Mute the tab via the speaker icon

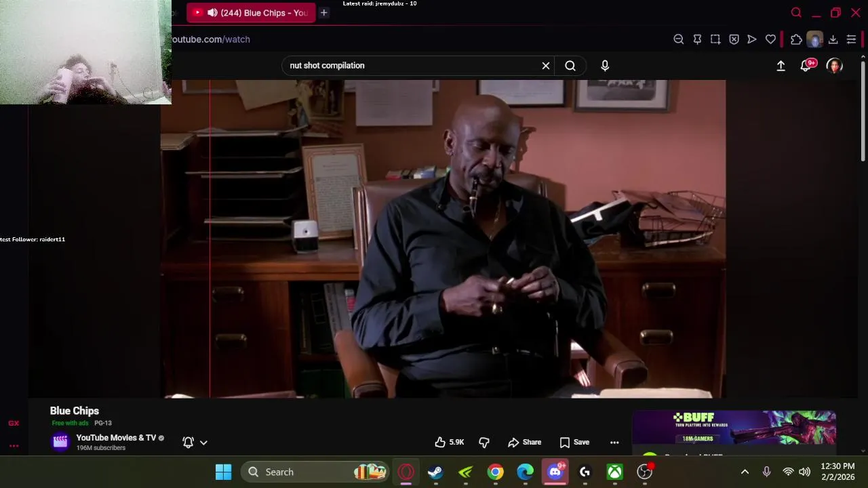tap(212, 13)
